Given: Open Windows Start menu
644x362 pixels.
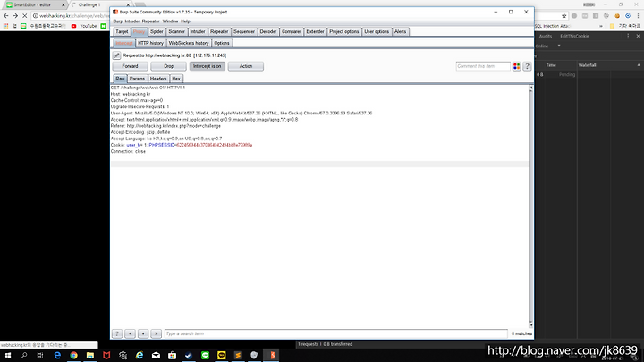Looking at the screenshot, I should pos(8,356).
